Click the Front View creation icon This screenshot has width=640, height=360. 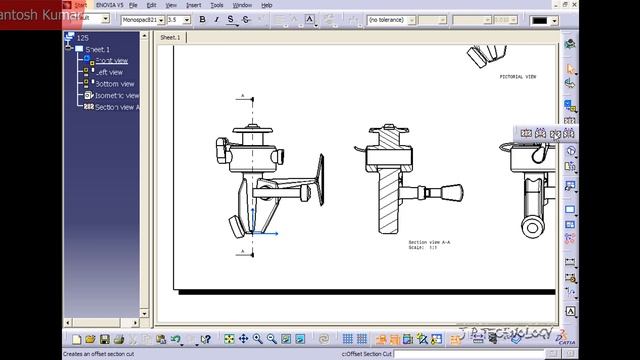570,106
